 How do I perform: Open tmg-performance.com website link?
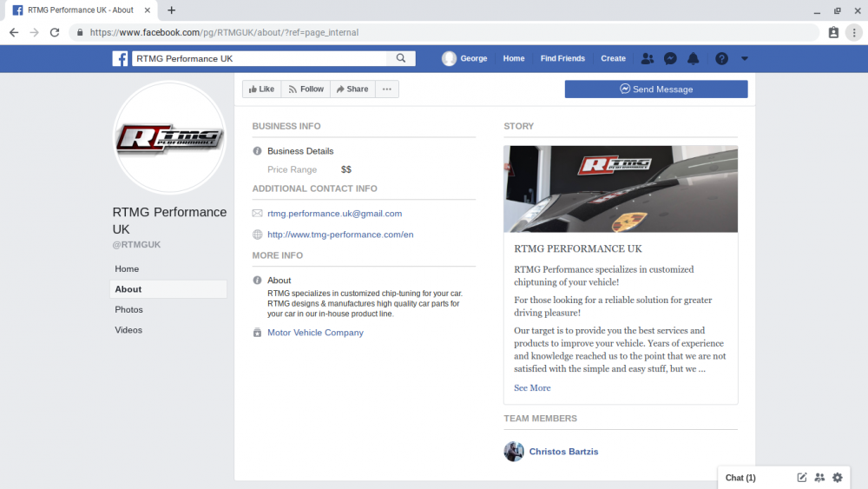coord(340,235)
